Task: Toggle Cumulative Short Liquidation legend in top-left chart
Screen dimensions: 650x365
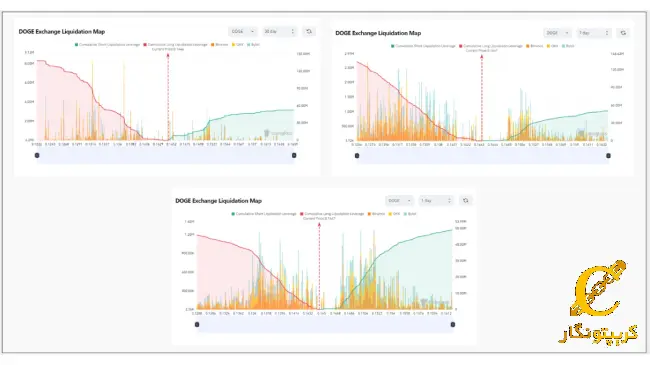Action: (x=107, y=44)
